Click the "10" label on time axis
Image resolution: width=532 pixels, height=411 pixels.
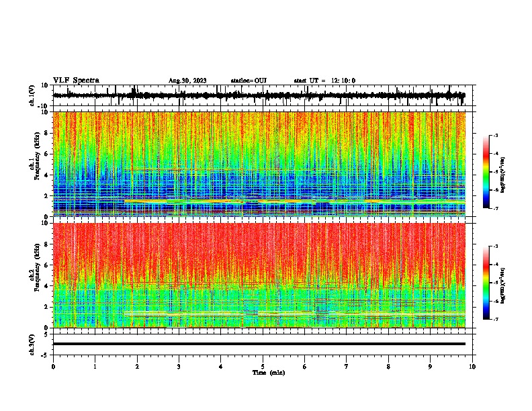tap(472, 367)
